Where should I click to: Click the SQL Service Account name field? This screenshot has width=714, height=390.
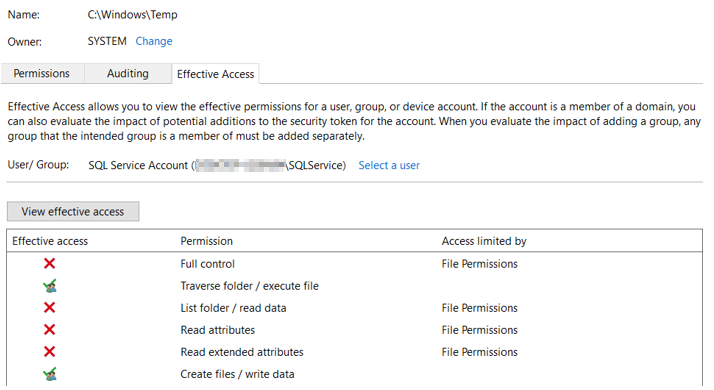pos(217,165)
